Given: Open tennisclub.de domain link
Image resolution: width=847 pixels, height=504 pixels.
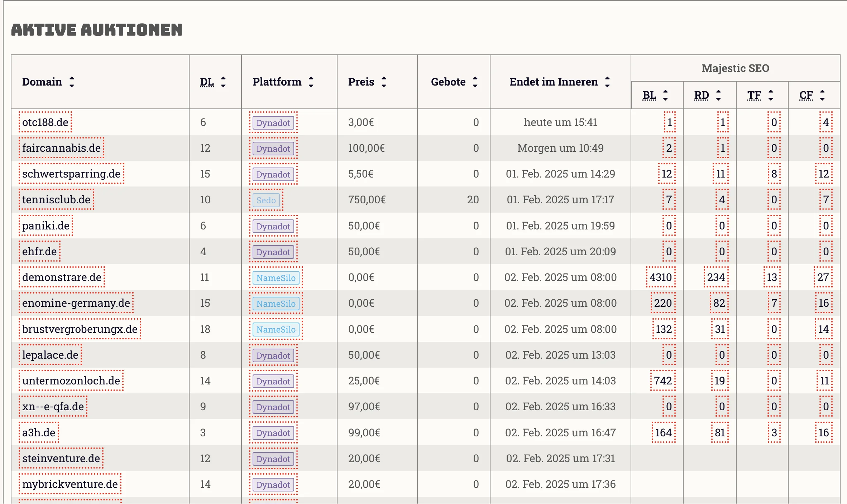Looking at the screenshot, I should click(x=56, y=199).
